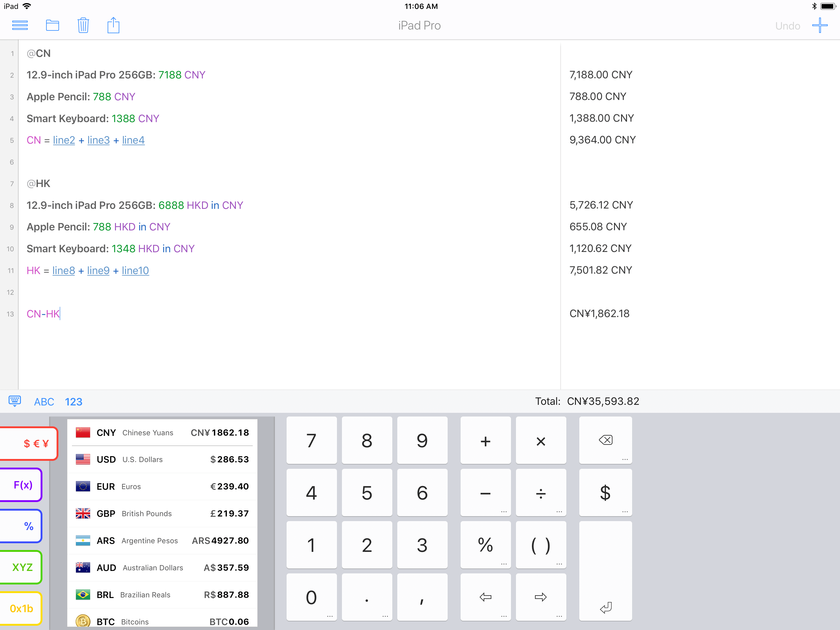Tap the 7,501.82 CNY result
The height and width of the screenshot is (630, 840).
coord(600,270)
